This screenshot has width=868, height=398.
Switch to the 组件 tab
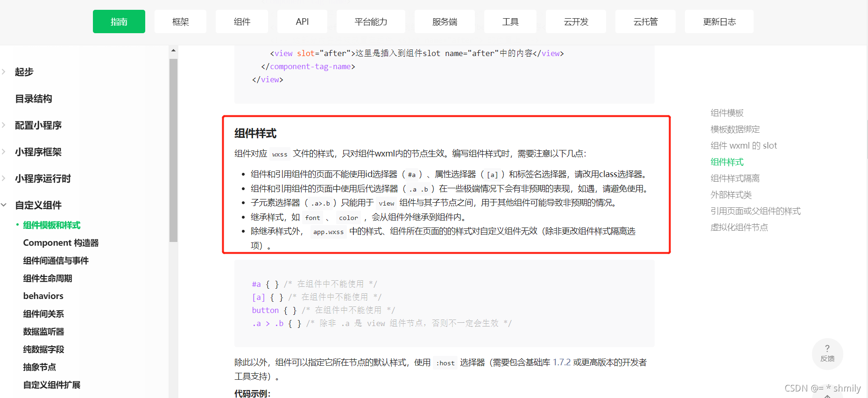242,21
